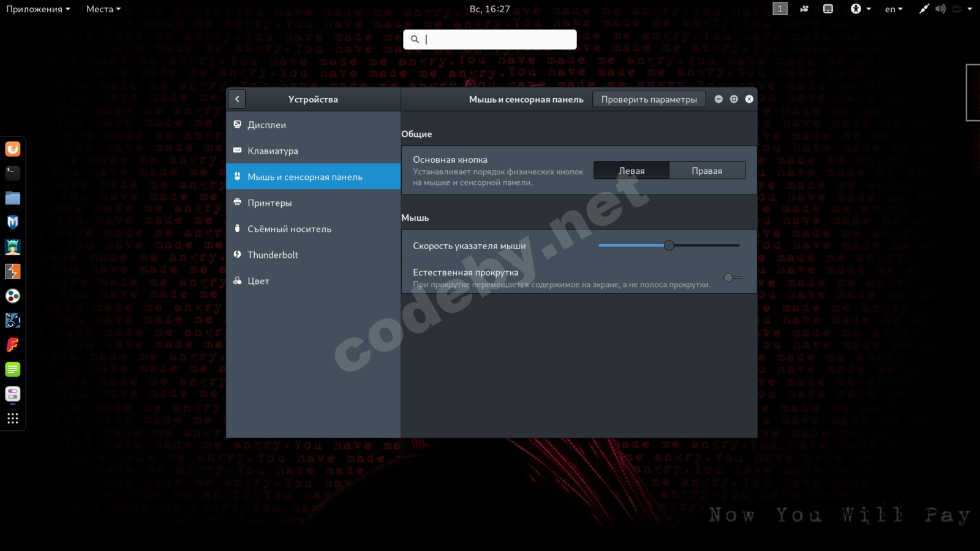Open the en keyboard layout menu
The height and width of the screenshot is (551, 980).
(x=894, y=9)
